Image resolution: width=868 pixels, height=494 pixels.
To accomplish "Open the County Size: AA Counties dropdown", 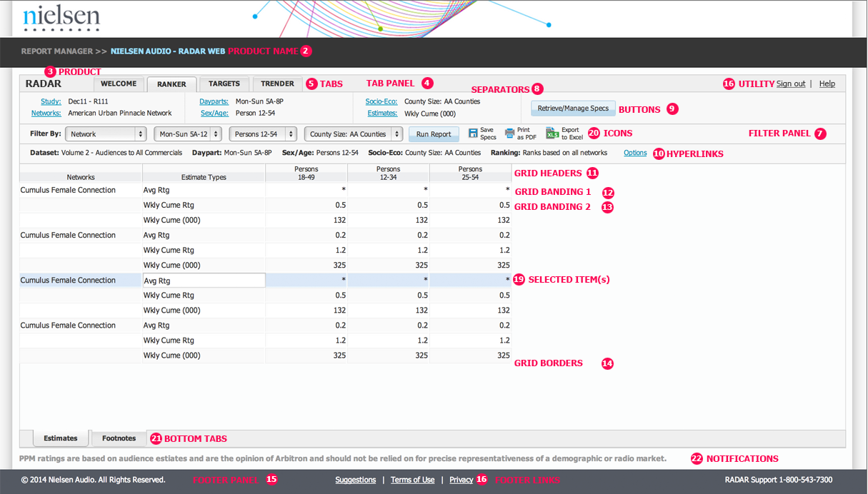I will click(354, 133).
